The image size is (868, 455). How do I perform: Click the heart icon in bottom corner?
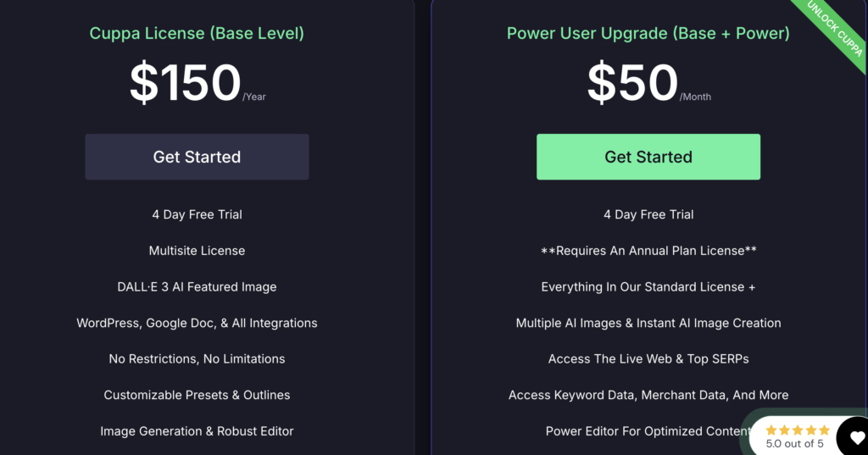857,438
